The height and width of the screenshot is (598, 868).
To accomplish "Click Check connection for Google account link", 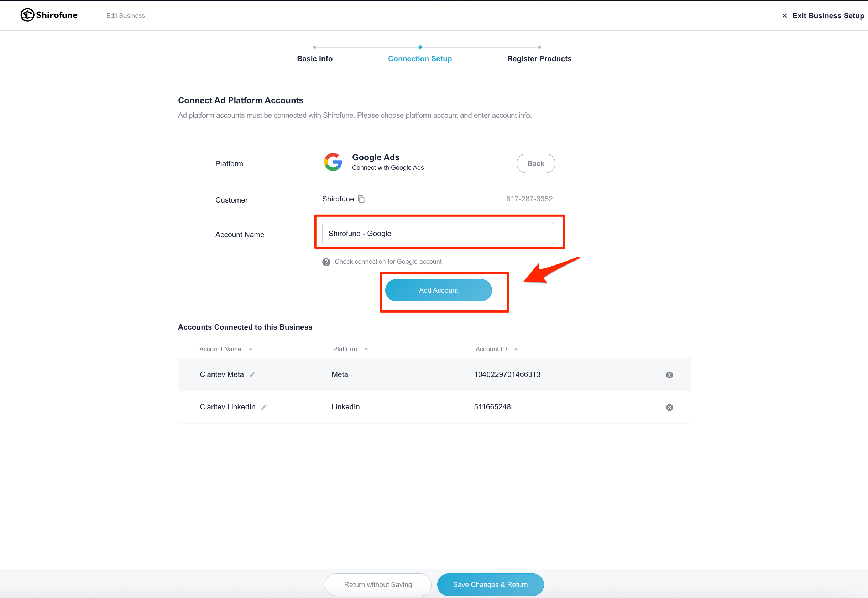I will click(x=388, y=262).
